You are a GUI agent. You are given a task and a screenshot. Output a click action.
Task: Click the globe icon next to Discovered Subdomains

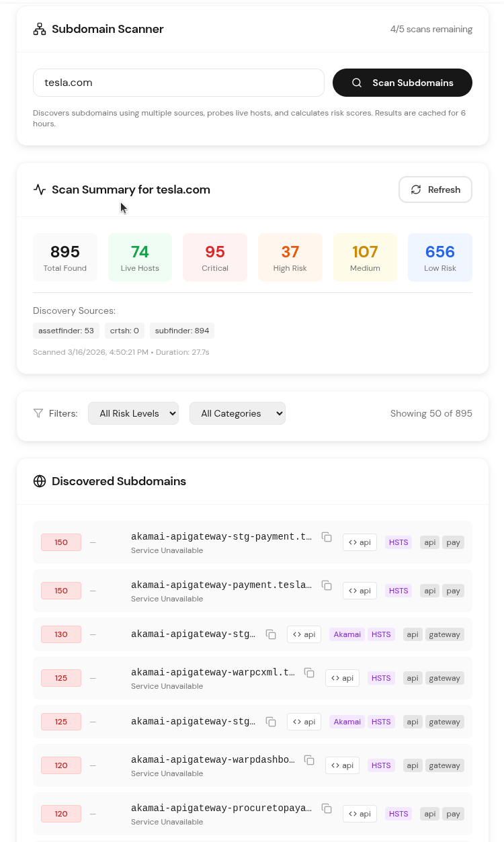coord(40,481)
